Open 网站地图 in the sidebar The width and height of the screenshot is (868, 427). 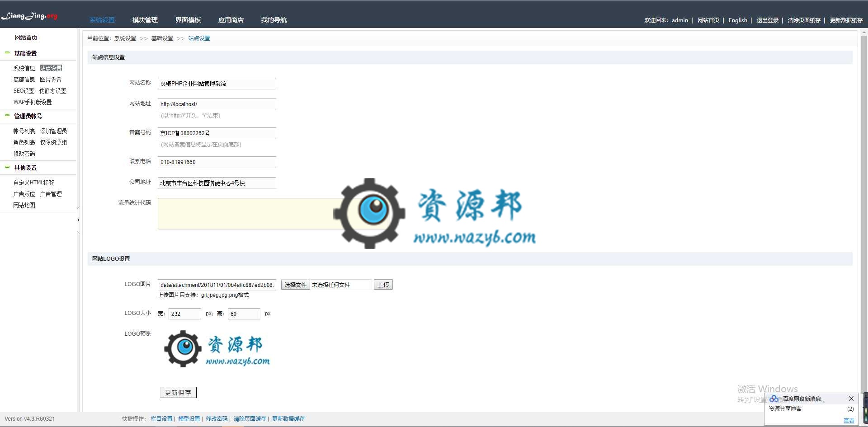(24, 205)
